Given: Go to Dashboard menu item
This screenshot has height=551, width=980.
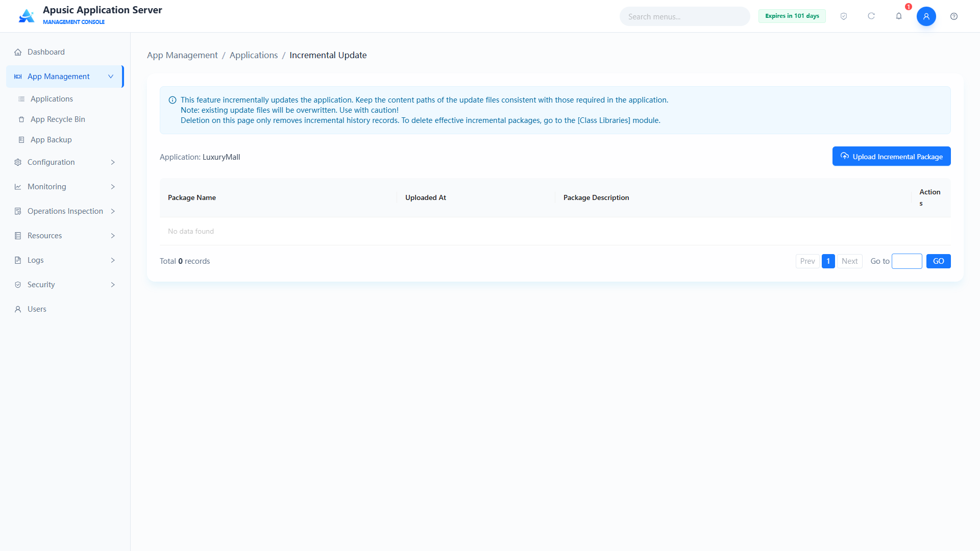Looking at the screenshot, I should pos(65,52).
